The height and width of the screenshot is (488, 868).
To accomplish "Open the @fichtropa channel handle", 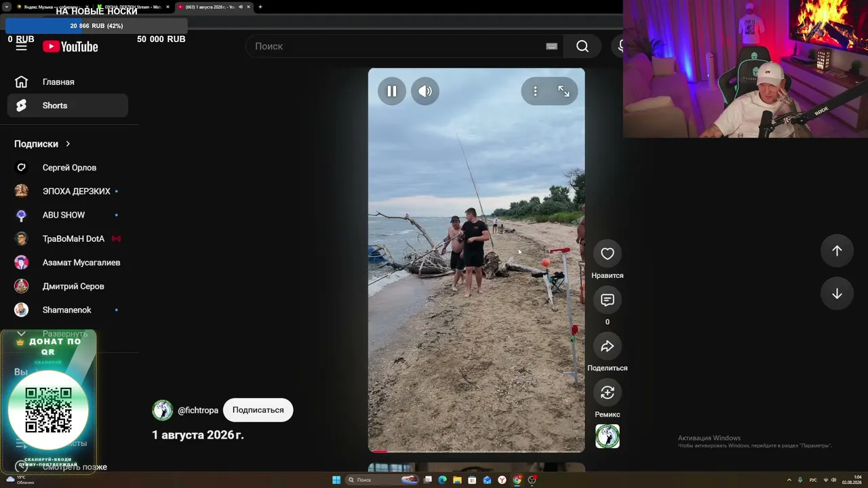I will click(198, 410).
